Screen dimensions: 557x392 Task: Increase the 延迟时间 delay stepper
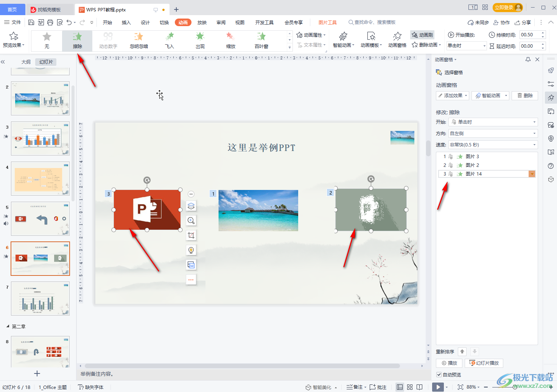[x=543, y=44]
